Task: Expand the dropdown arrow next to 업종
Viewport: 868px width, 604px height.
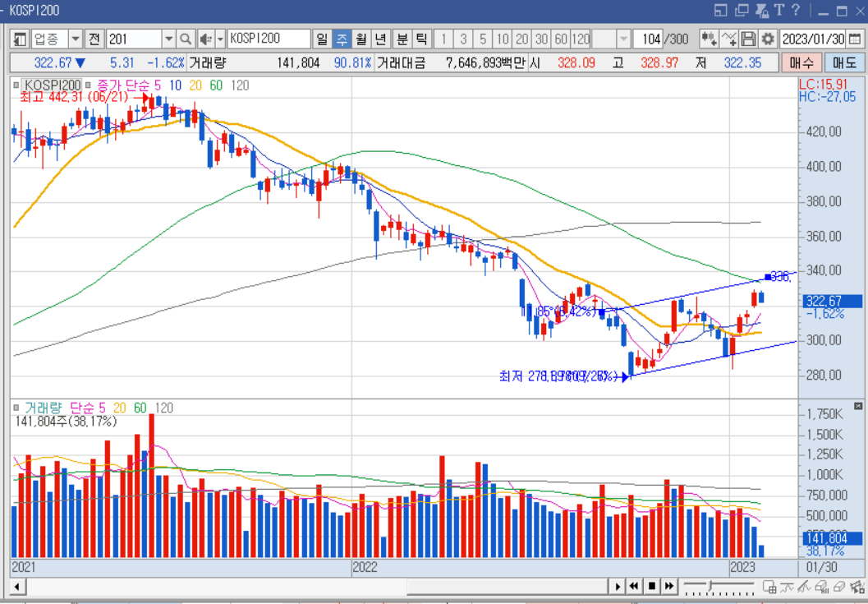Action: click(x=76, y=39)
